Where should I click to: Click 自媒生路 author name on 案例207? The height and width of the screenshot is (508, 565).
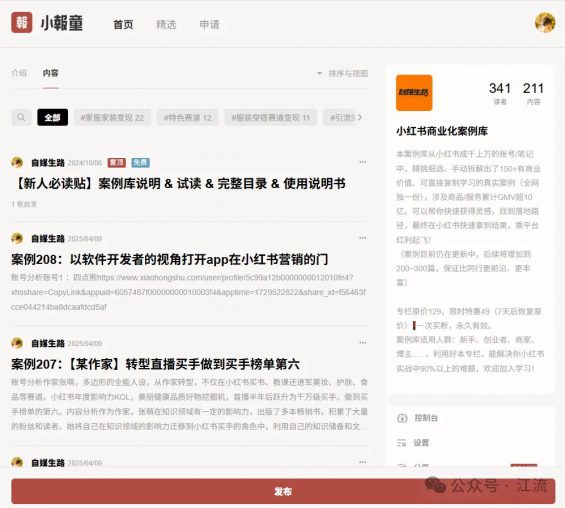click(48, 343)
